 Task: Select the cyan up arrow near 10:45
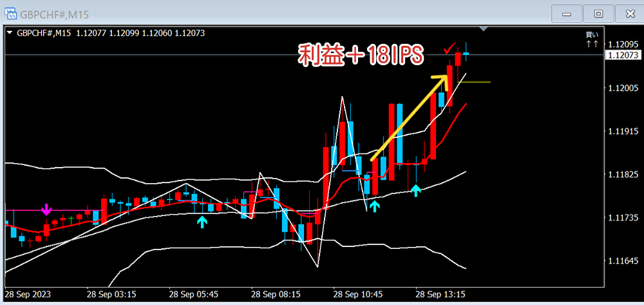[x=374, y=206]
